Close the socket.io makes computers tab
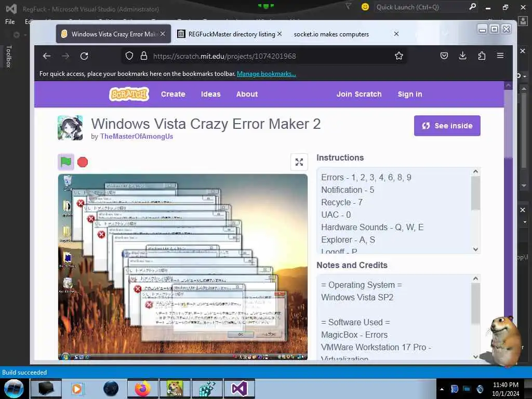532x399 pixels. tap(396, 34)
